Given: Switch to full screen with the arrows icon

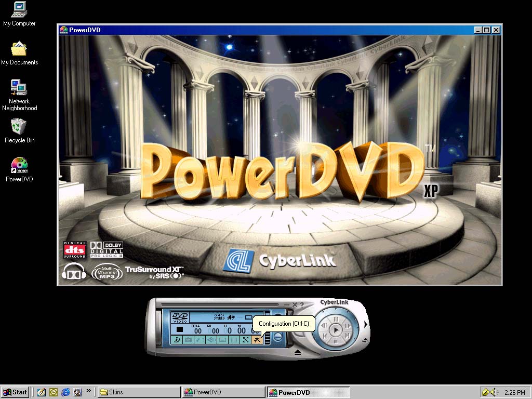Looking at the screenshot, I should click(x=245, y=340).
